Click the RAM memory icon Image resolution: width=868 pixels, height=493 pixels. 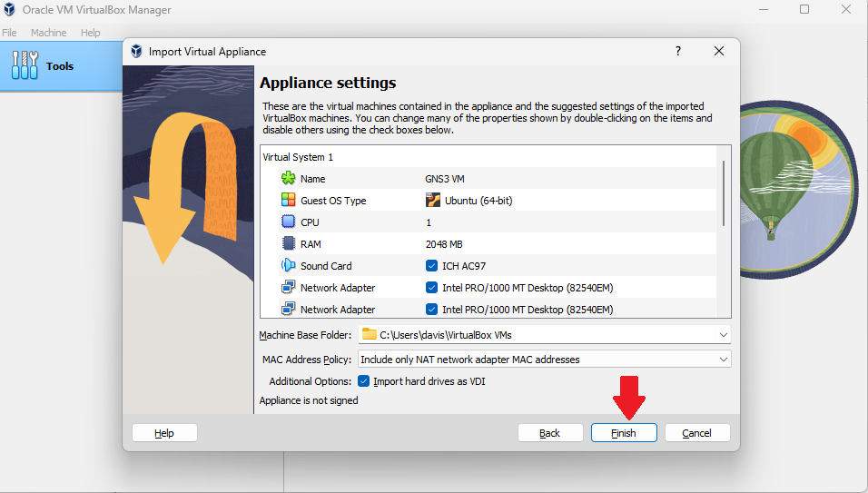tap(289, 243)
